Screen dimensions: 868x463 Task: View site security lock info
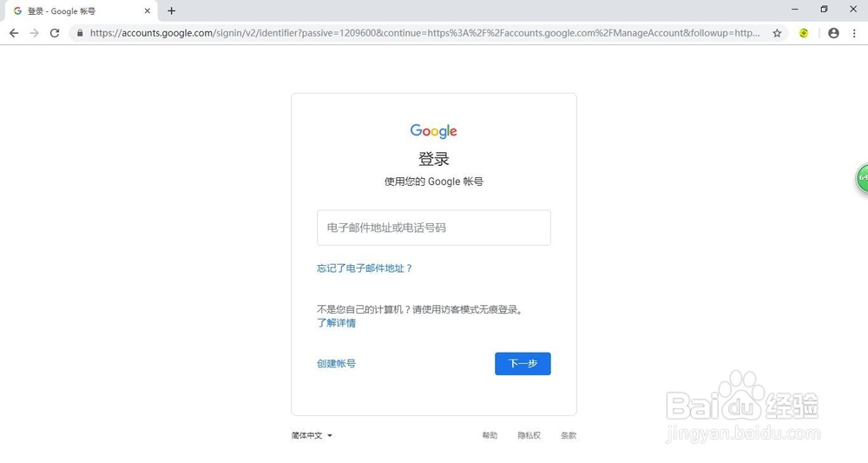(x=80, y=33)
